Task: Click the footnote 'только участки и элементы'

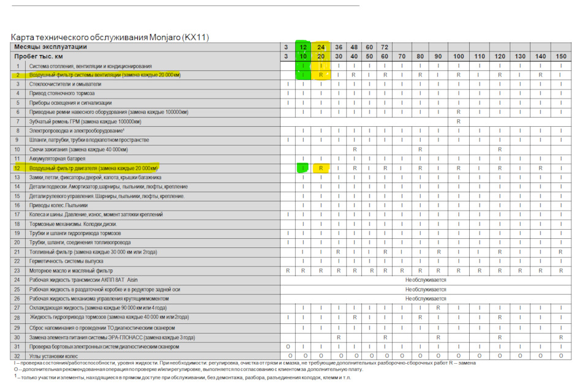Action: point(183,377)
